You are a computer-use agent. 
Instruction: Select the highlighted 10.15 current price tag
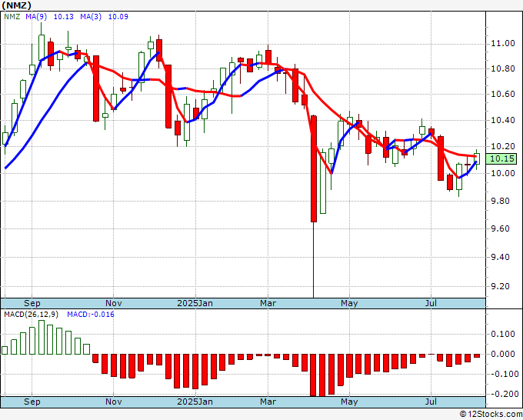502,158
